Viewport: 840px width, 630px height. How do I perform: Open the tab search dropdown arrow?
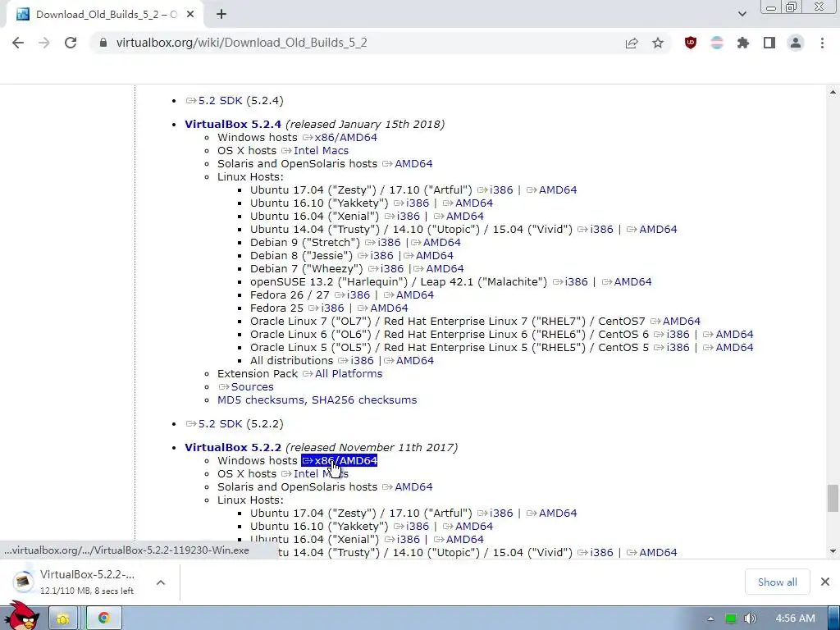742,14
